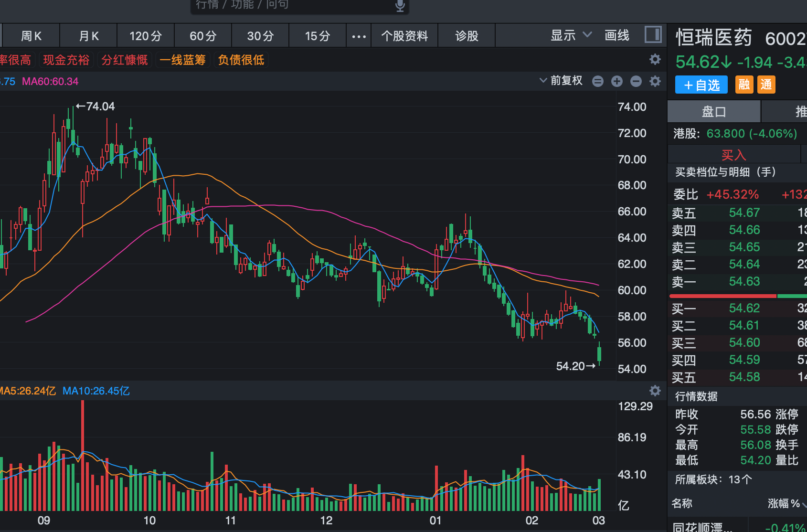Expand the 显示 display dropdown
Viewport: 807px width, 532px height.
click(x=571, y=35)
